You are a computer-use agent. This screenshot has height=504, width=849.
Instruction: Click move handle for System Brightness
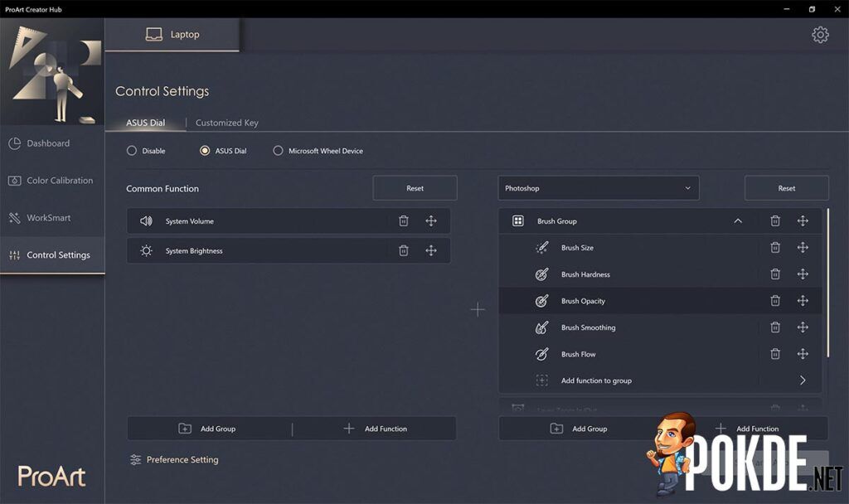point(431,250)
